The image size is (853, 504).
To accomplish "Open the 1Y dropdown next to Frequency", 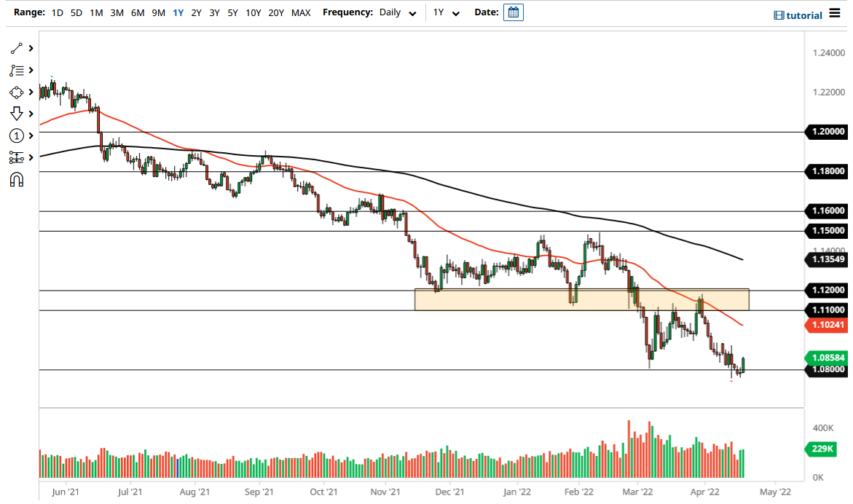I will 447,12.
